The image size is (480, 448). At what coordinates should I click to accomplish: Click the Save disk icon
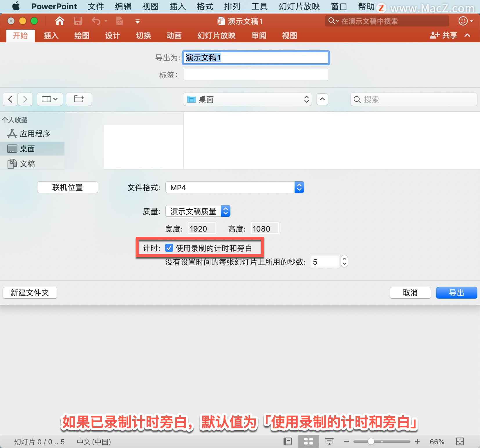pos(77,21)
